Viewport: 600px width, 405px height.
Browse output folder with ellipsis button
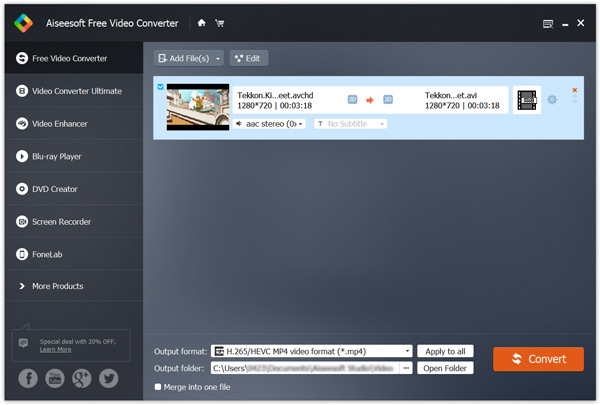tap(406, 368)
